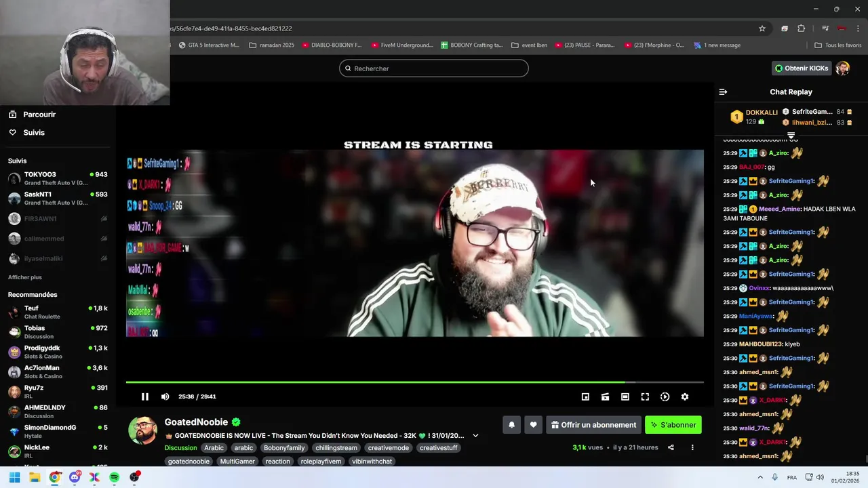Open the user profile avatar menu

point(843,68)
